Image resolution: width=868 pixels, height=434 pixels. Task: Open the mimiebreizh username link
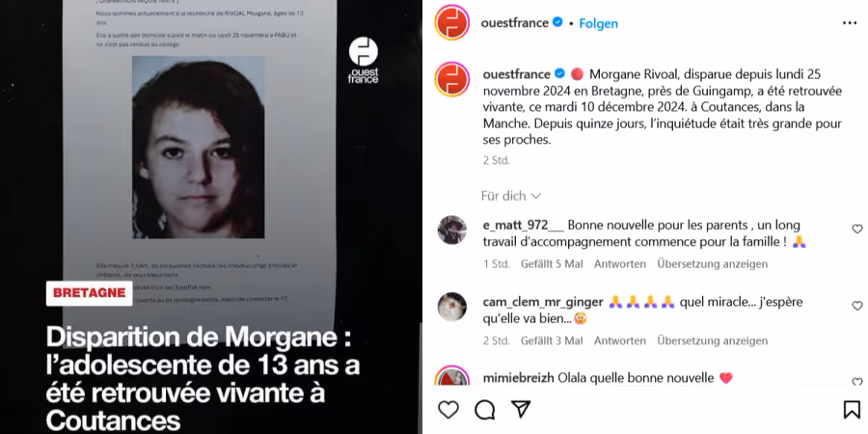(x=518, y=379)
